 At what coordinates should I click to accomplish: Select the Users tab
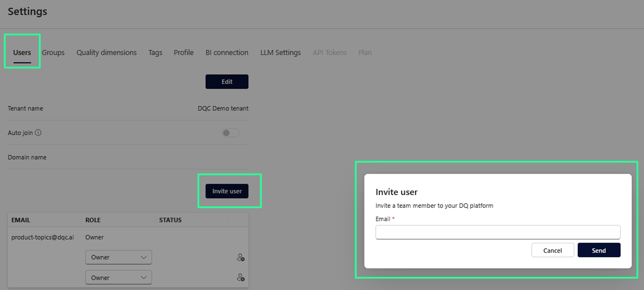[22, 53]
